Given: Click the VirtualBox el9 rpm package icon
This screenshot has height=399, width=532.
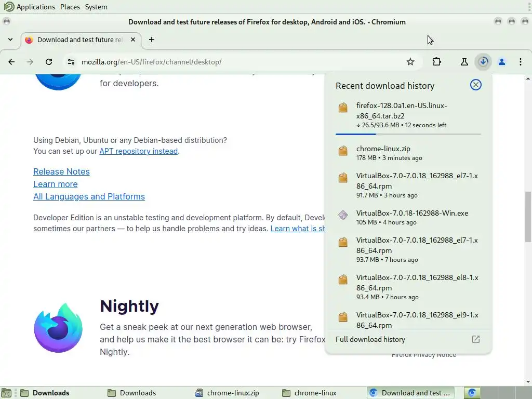Looking at the screenshot, I should coord(343,317).
